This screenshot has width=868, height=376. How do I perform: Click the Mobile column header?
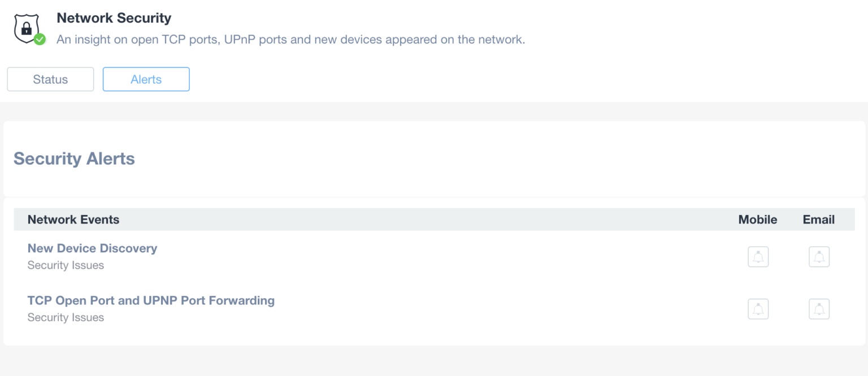click(x=757, y=220)
